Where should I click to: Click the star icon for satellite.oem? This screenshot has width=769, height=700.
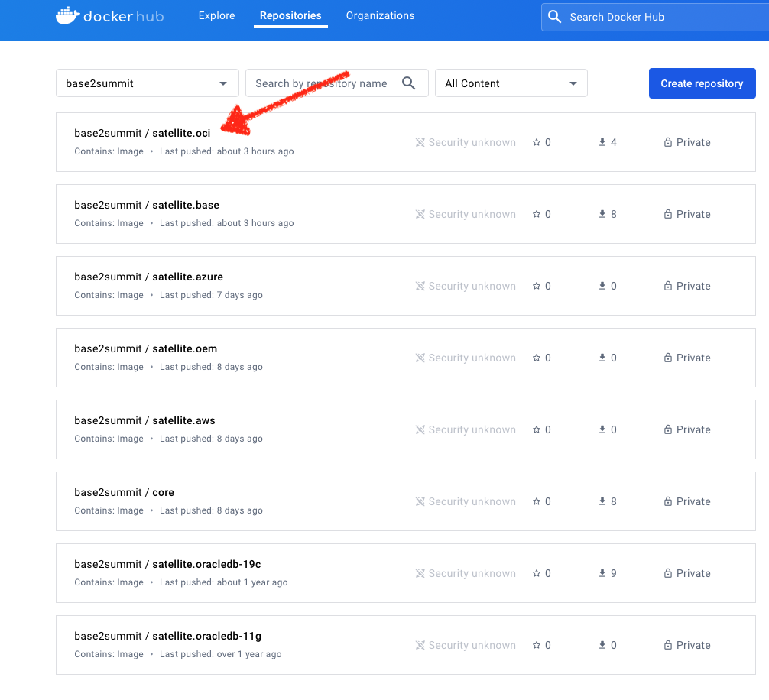(537, 358)
